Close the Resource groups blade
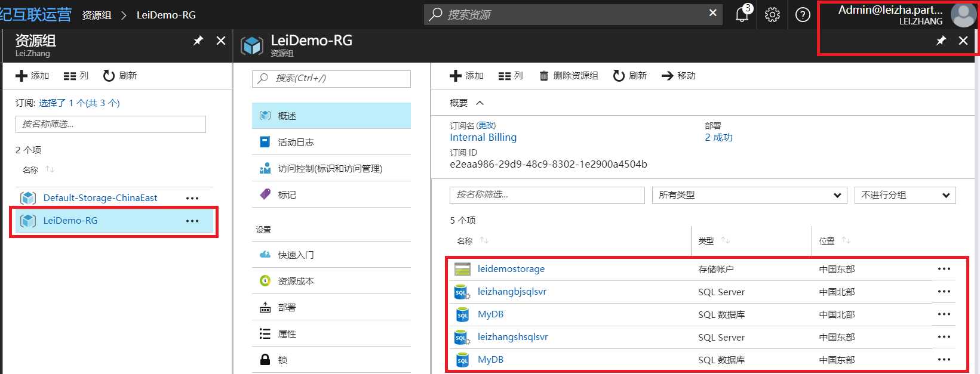 (x=221, y=41)
